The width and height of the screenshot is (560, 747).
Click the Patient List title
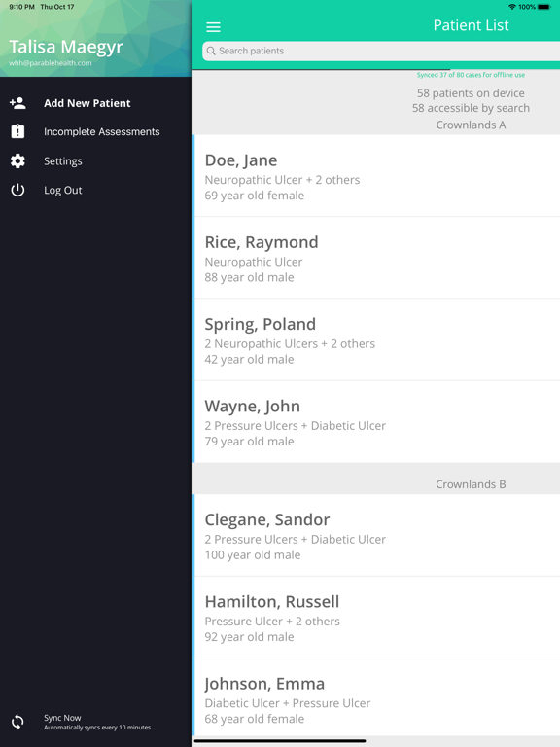pyautogui.click(x=471, y=25)
